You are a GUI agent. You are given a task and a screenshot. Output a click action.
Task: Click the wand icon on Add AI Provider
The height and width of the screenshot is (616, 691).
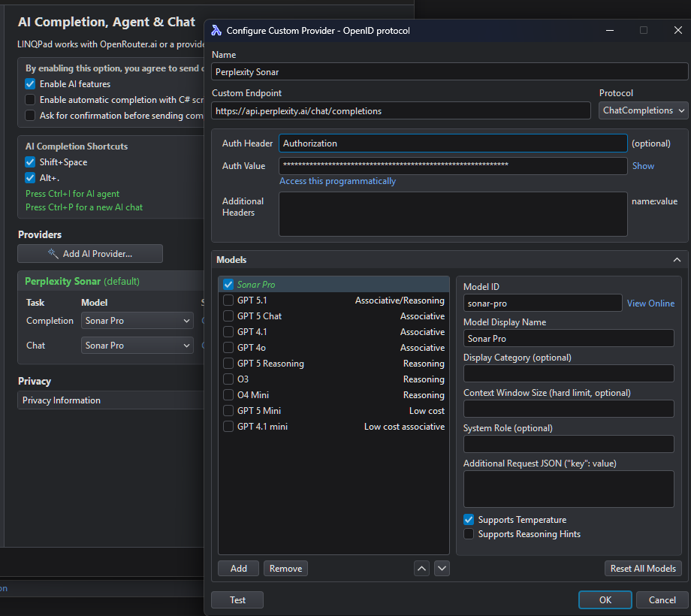coord(53,253)
